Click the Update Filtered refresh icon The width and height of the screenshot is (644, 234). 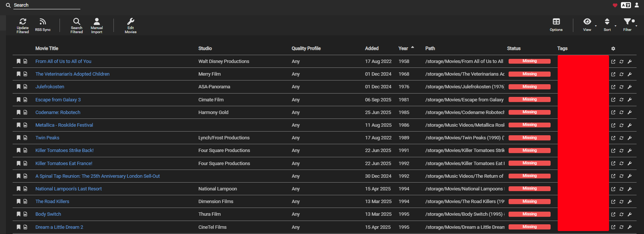(x=23, y=22)
